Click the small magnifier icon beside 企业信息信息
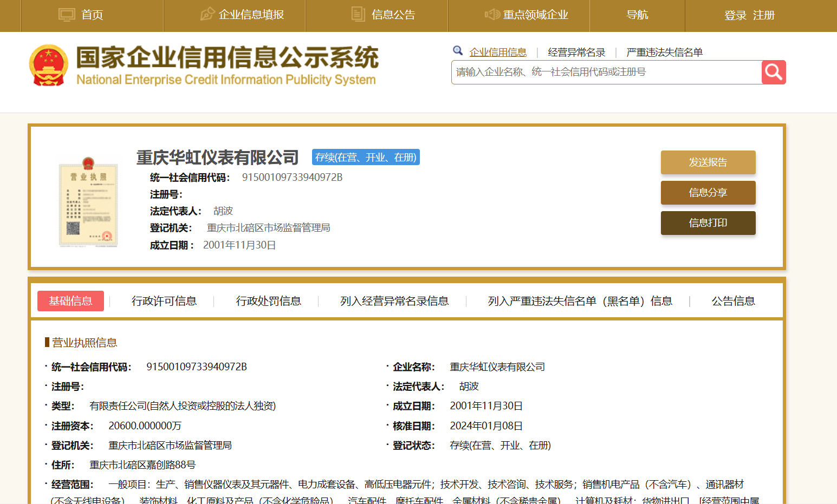The height and width of the screenshot is (504, 837). point(458,50)
